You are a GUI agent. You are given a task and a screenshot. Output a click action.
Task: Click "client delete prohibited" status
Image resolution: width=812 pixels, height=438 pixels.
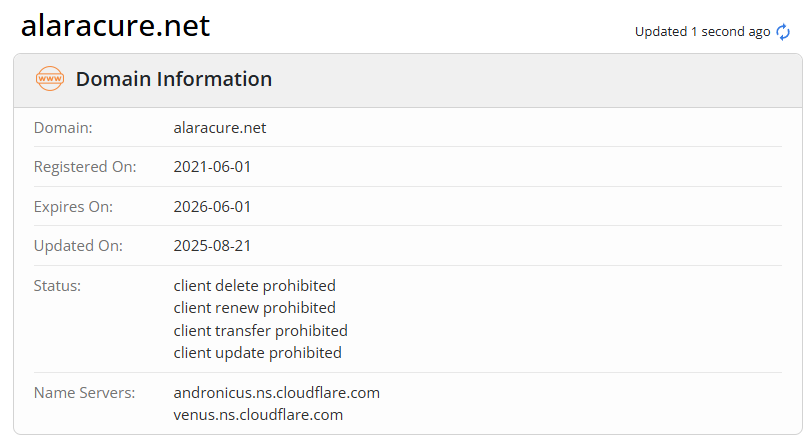point(254,286)
